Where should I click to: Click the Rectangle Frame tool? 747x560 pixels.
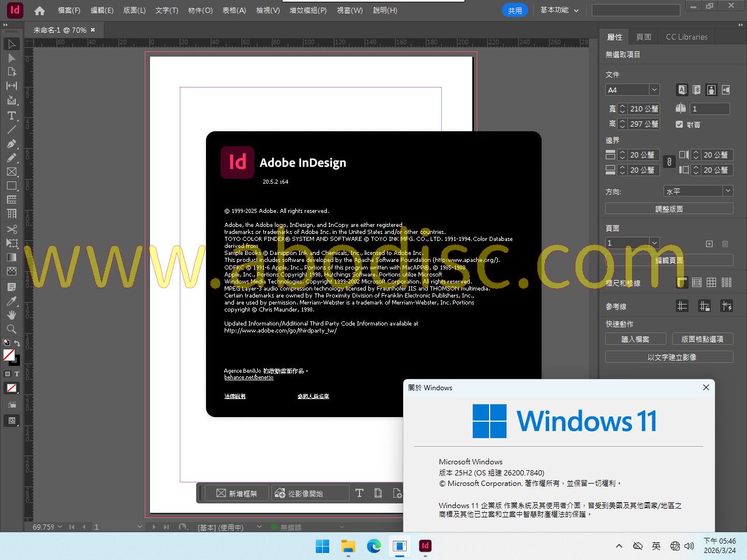(x=11, y=172)
